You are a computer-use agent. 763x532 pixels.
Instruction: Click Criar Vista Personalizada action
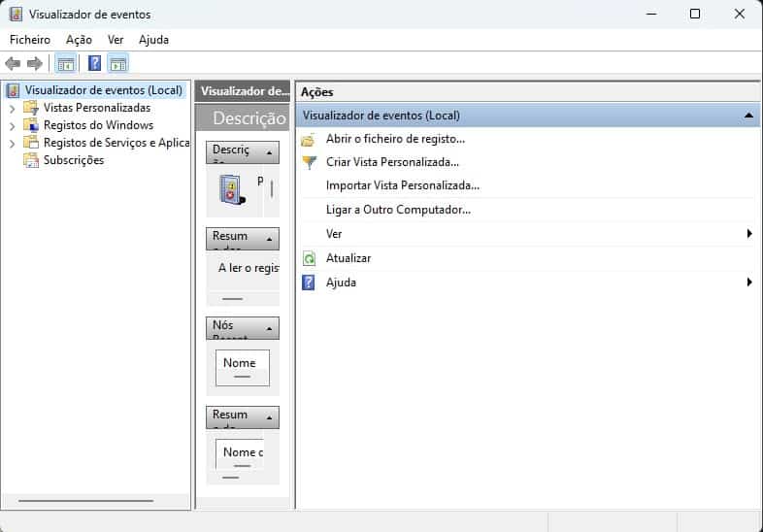[392, 162]
